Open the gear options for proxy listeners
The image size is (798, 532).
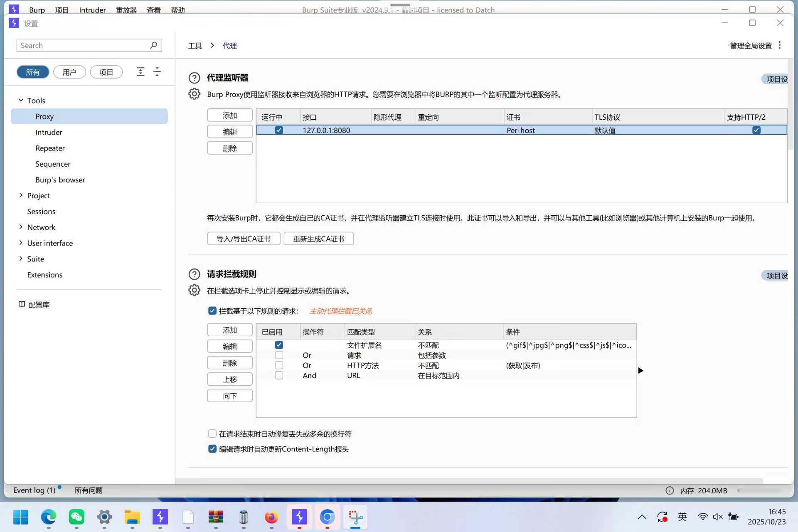194,94
